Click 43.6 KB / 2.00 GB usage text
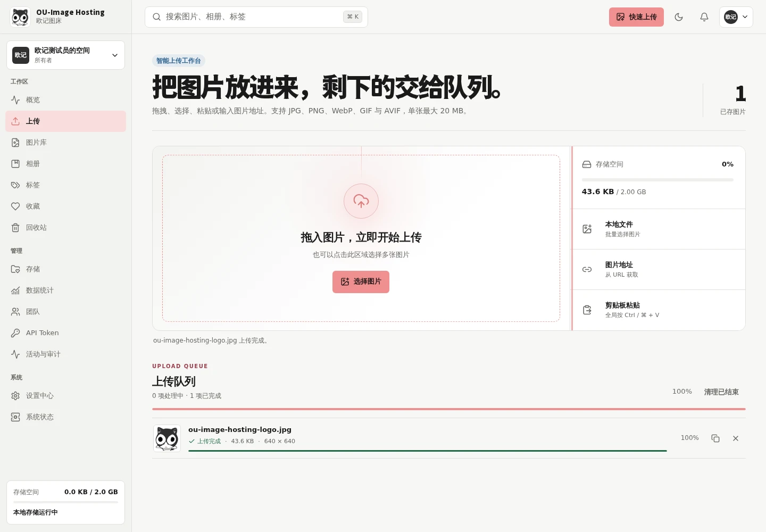The width and height of the screenshot is (766, 532). coord(614,192)
